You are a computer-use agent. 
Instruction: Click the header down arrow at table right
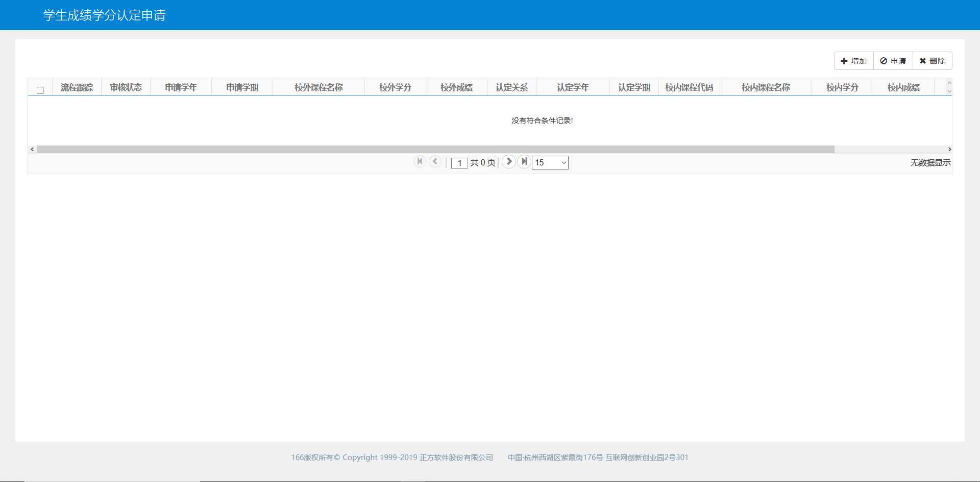click(949, 91)
